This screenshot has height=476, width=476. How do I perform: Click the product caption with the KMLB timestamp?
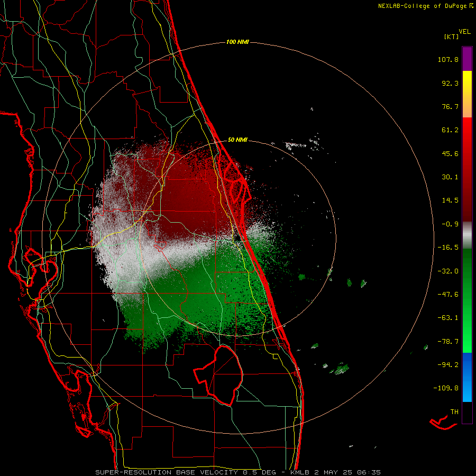click(238, 472)
